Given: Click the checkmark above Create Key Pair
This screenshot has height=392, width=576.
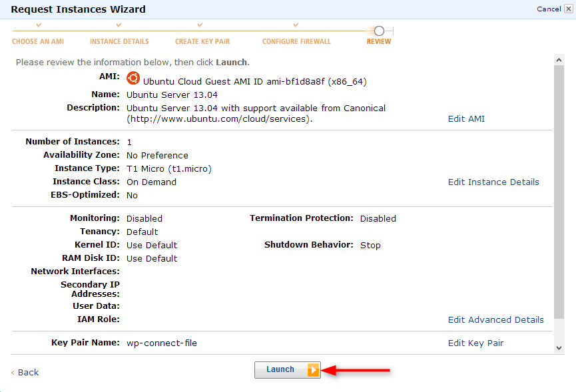Looking at the screenshot, I should [200, 25].
